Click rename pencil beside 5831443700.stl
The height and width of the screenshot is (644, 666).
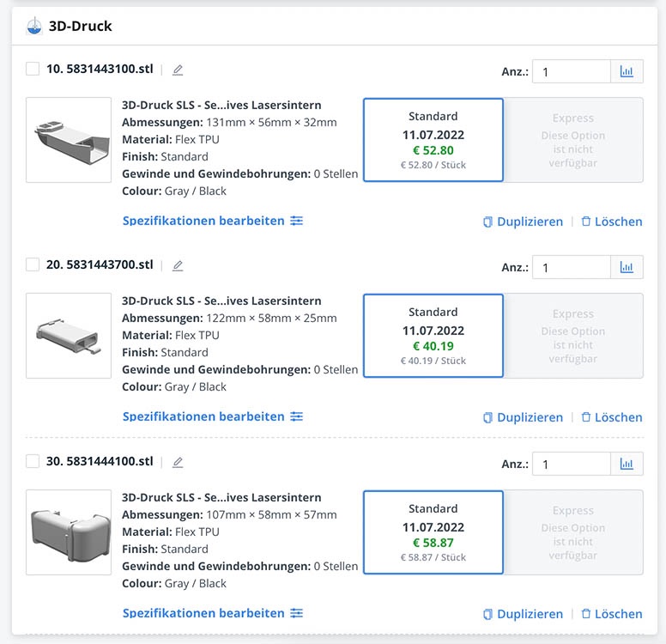(x=178, y=266)
